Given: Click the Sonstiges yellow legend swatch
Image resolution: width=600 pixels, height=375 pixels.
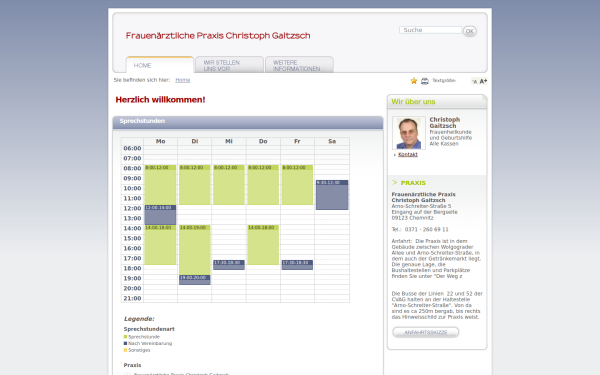Looking at the screenshot, I should pyautogui.click(x=125, y=350).
